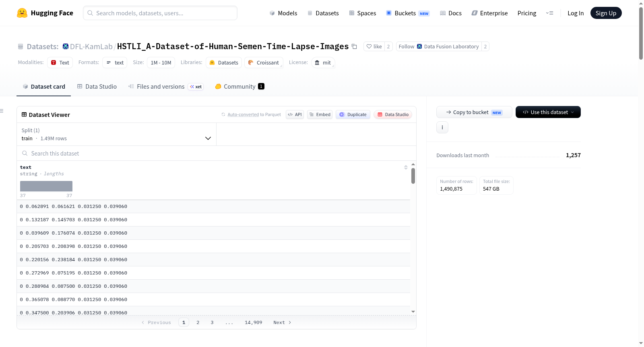Click the like count number 2
The width and height of the screenshot is (644, 347).
[388, 46]
